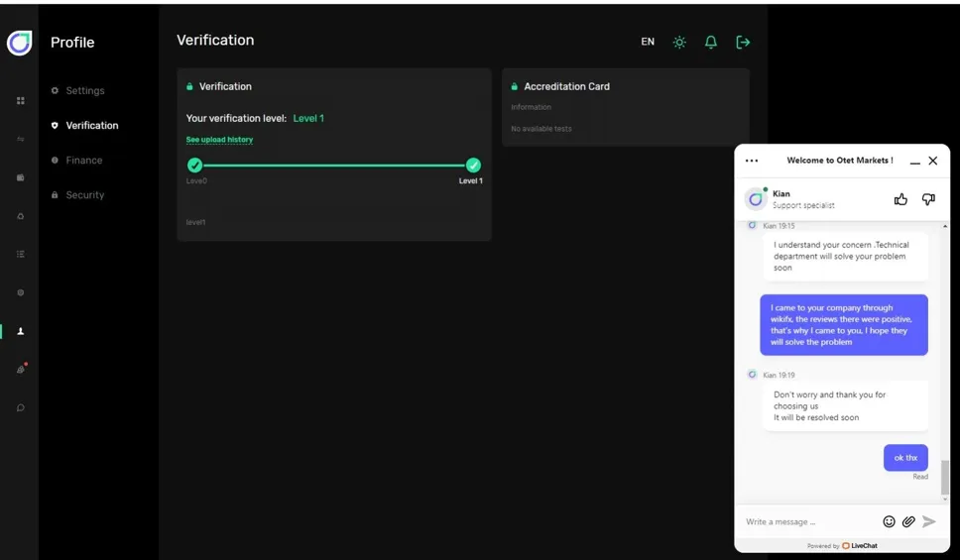Click the Level 1 checkmark on the progress bar
This screenshot has height=560, width=960.
pyautogui.click(x=473, y=166)
